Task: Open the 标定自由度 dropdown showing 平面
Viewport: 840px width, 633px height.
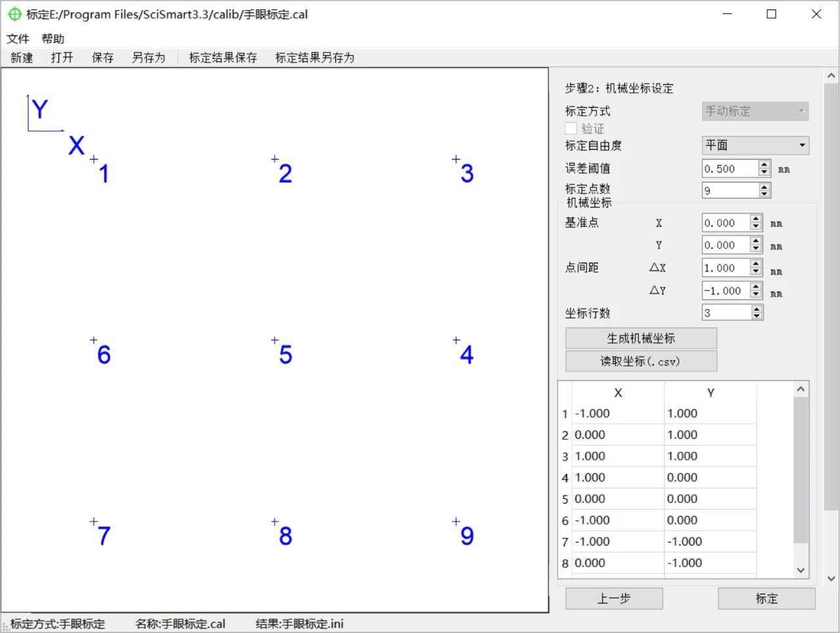Action: 755,145
